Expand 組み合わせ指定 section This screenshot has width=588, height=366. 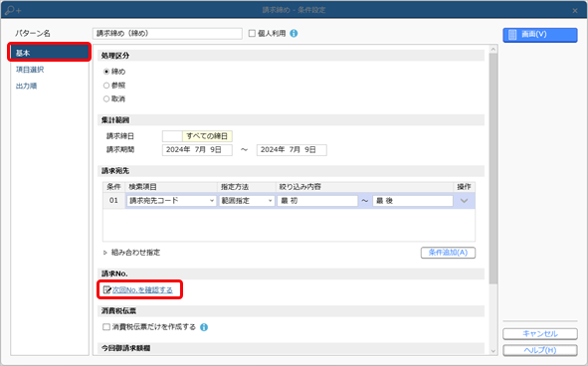105,253
